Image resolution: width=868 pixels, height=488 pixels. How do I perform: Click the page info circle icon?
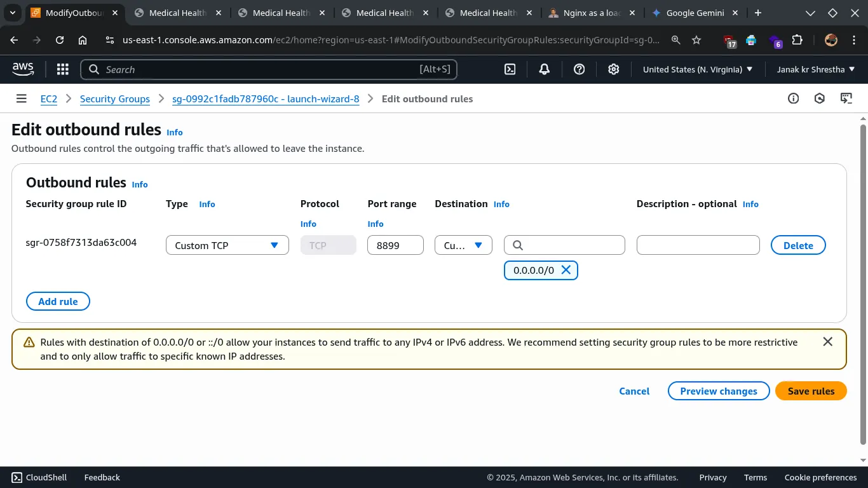(793, 98)
